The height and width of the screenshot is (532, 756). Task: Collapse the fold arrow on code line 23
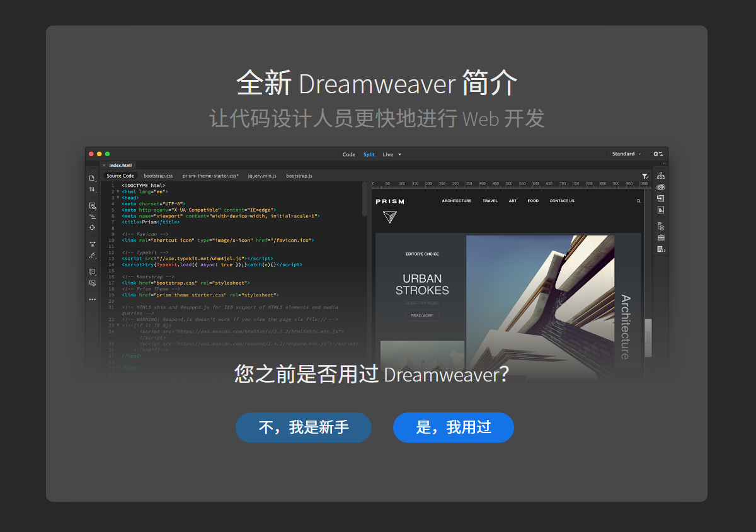pos(118,325)
